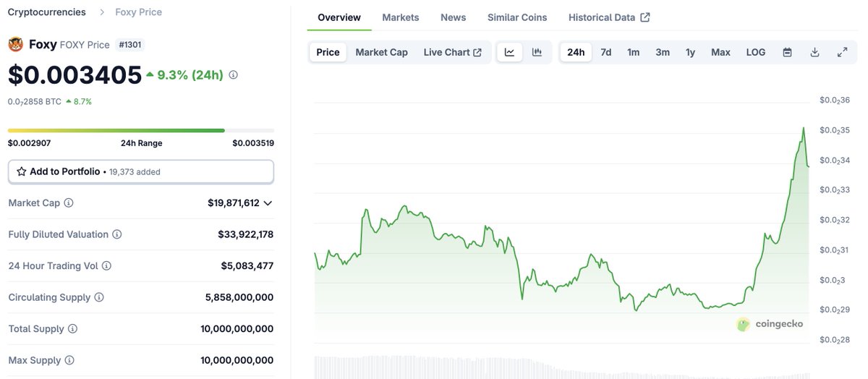
Task: Switch to the Overview tab
Action: (339, 17)
